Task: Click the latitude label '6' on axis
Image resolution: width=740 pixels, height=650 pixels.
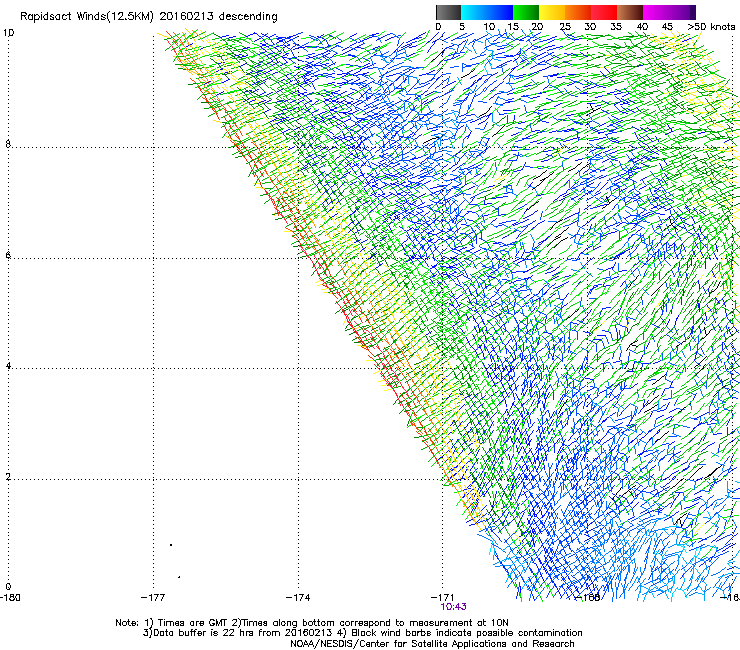Action: pos(8,255)
